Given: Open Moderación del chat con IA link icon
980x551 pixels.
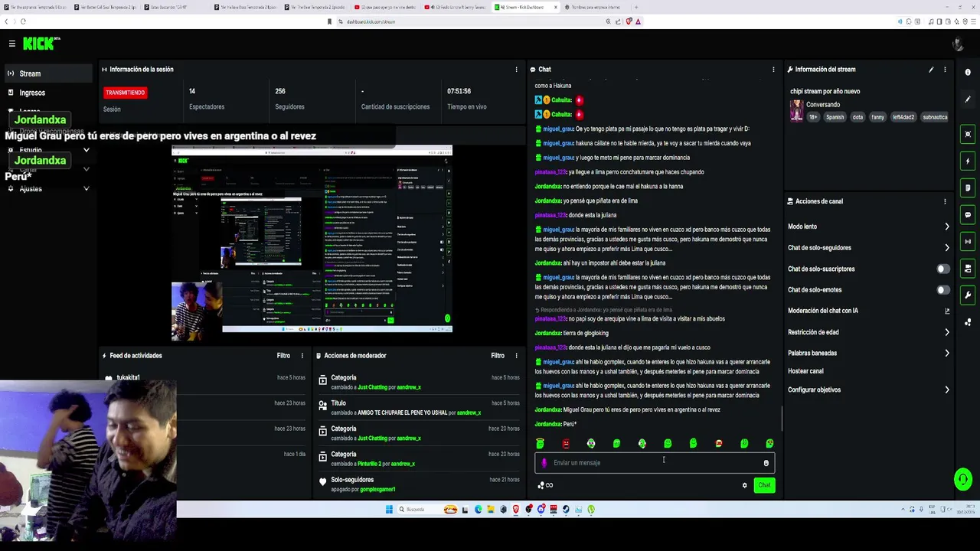Looking at the screenshot, I should pyautogui.click(x=947, y=311).
